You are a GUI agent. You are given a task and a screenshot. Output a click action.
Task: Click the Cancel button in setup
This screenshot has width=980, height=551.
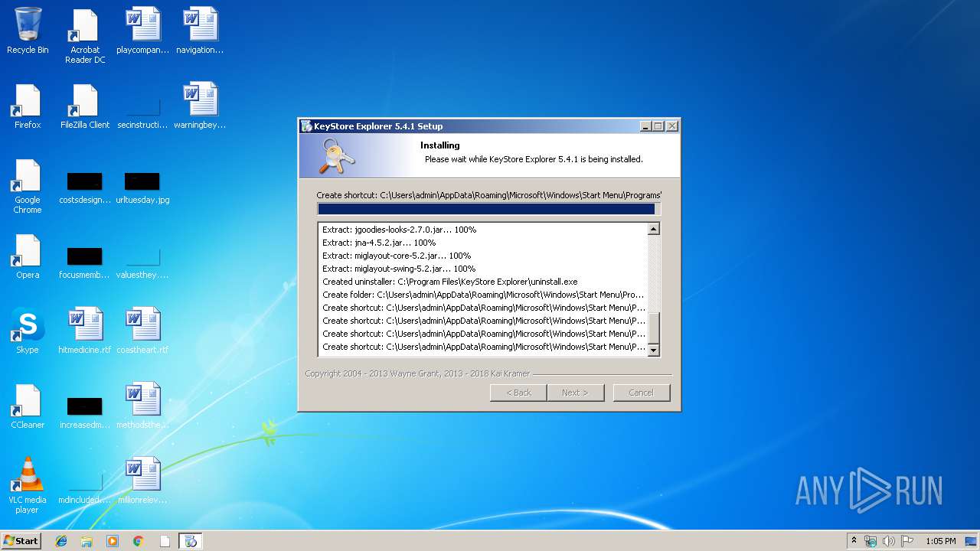click(x=642, y=393)
